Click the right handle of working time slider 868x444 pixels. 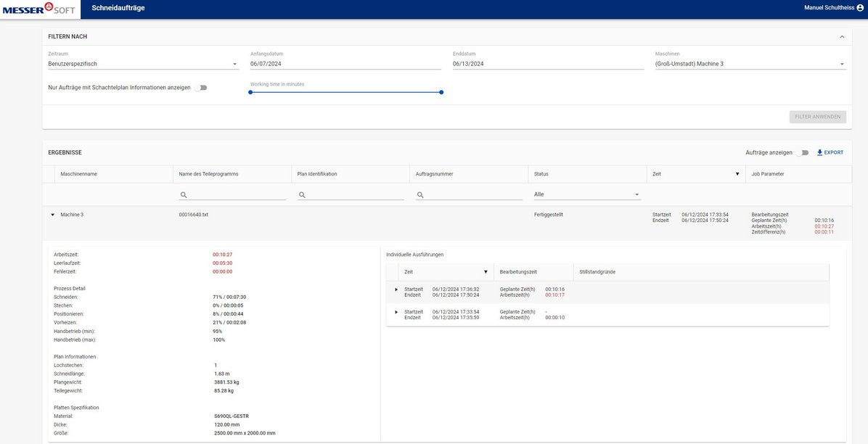(x=441, y=92)
